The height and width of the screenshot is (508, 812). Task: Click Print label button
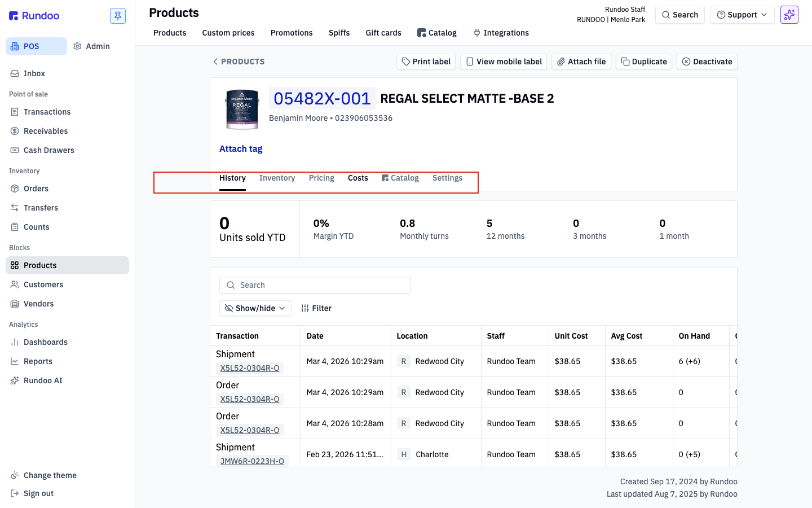426,62
